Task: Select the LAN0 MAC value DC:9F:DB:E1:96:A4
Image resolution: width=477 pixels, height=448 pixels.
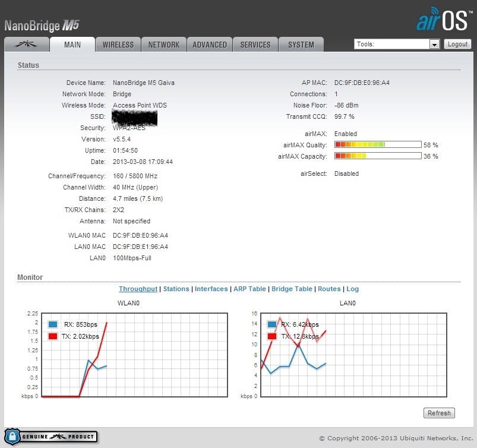Action: click(x=140, y=247)
